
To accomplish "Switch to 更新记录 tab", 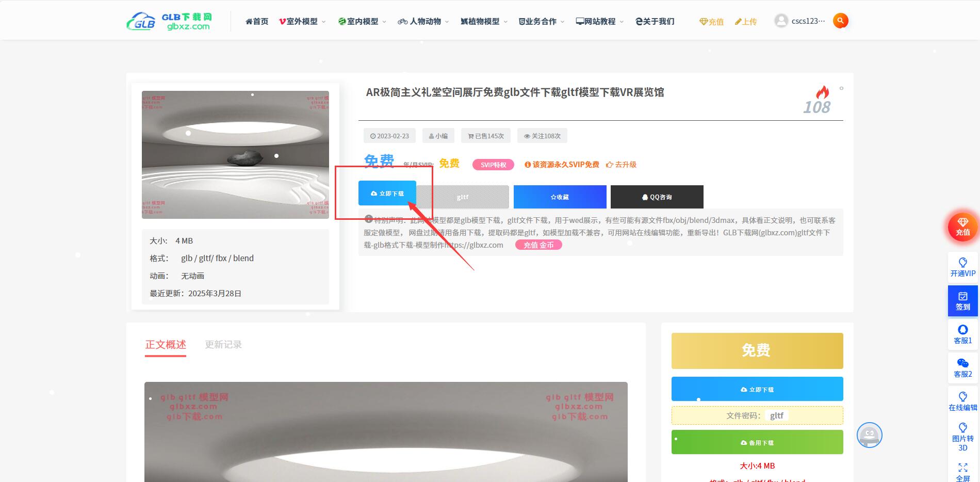I will (x=223, y=345).
